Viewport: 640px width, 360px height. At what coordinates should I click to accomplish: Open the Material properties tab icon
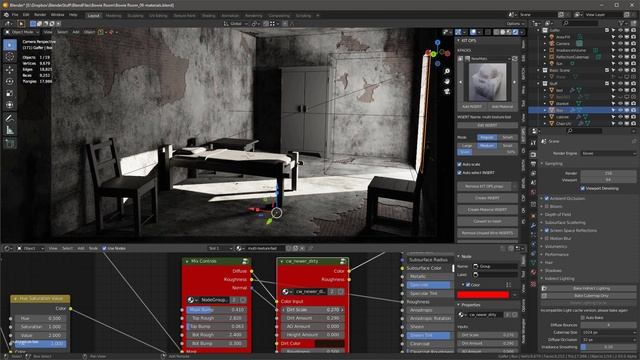(533, 272)
